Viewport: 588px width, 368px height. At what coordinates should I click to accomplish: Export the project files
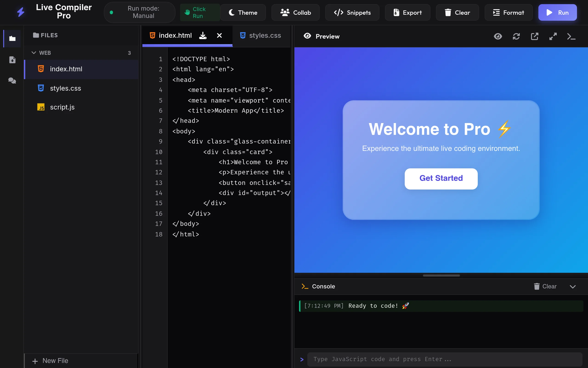pyautogui.click(x=407, y=12)
